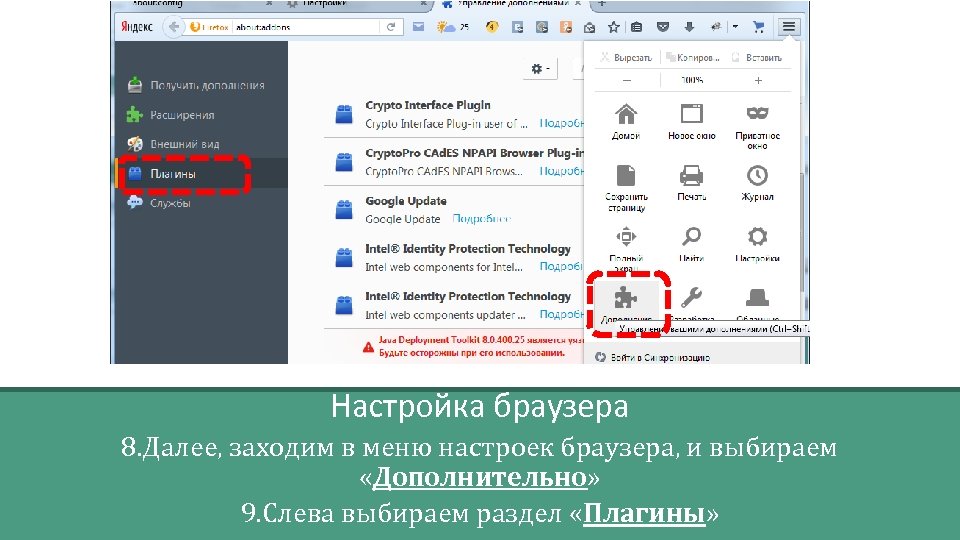
Task: Open Подробнее for Intel web components updater
Action: coord(561,314)
